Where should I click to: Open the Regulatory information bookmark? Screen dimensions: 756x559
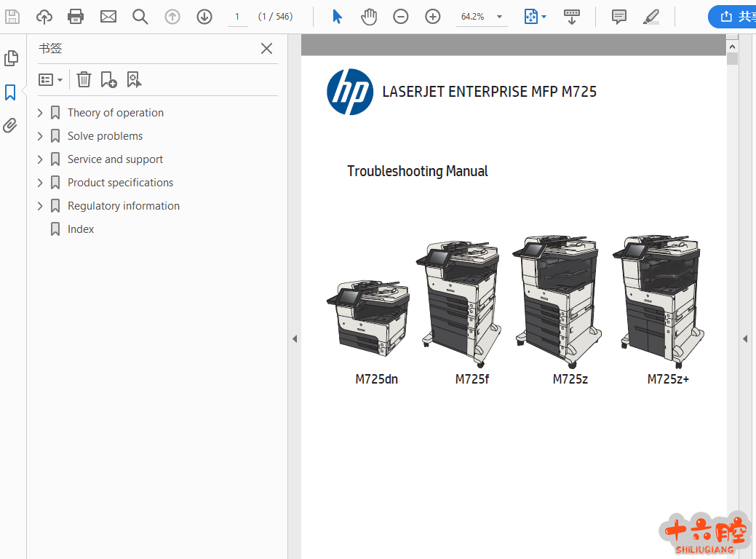pyautogui.click(x=123, y=206)
